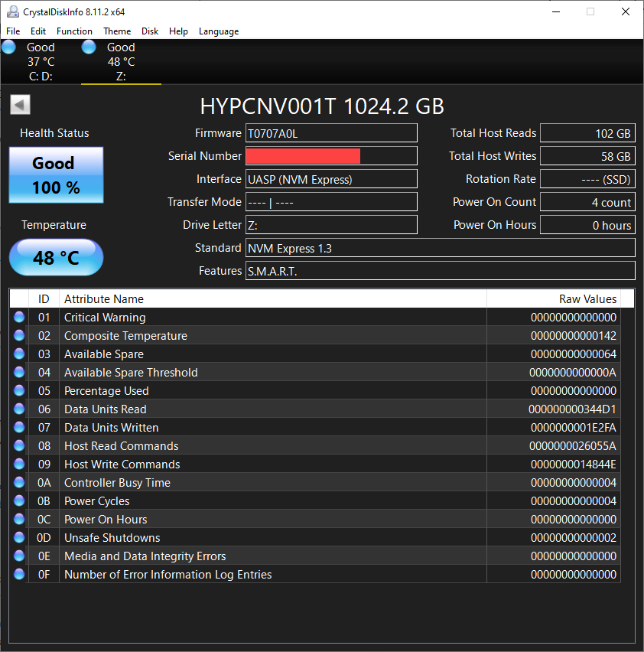Click status orb for Critical Warning row
The image size is (644, 652).
(19, 317)
